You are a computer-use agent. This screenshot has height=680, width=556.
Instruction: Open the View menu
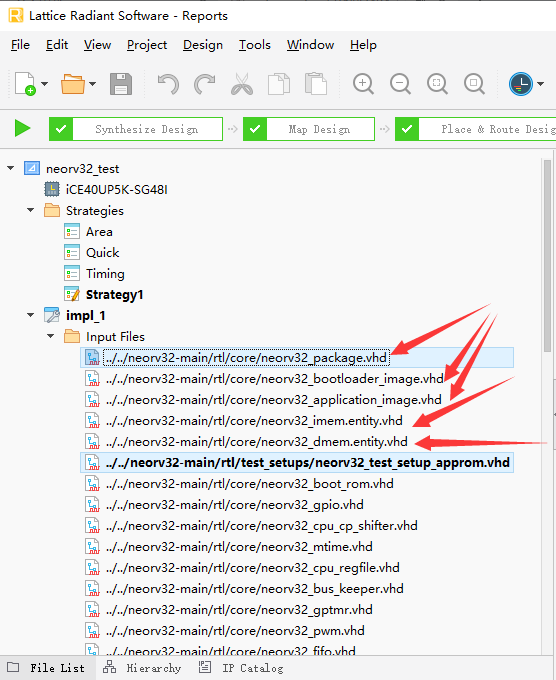tap(97, 45)
